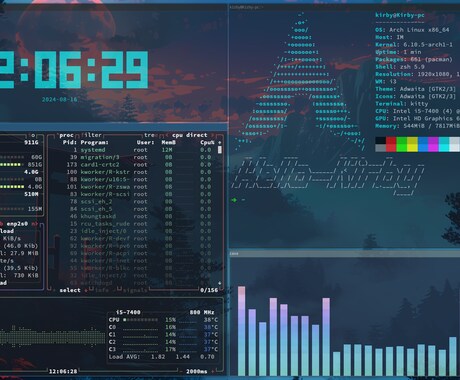The image size is (460, 380).
Task: Switch to next network interface arrow after enp2s0
Action: click(x=35, y=224)
